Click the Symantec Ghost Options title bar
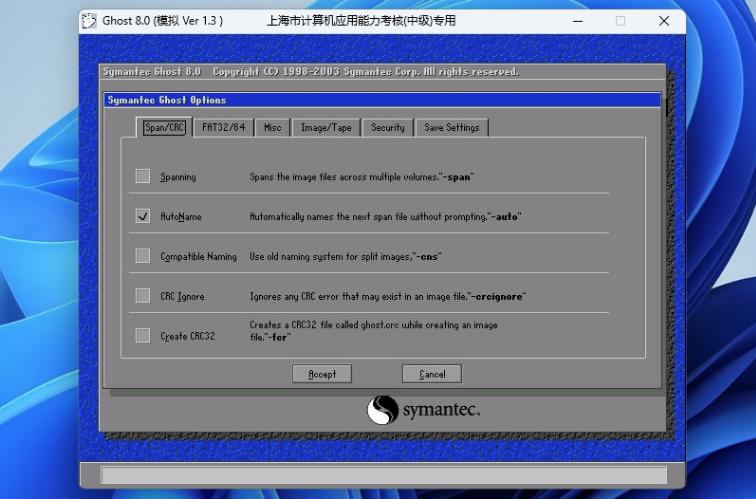 [x=382, y=100]
